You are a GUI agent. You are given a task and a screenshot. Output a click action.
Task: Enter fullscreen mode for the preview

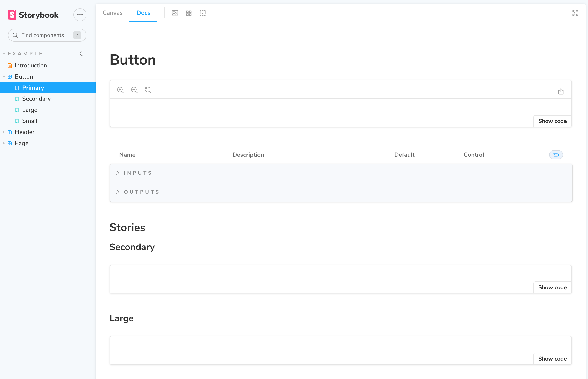tap(575, 13)
